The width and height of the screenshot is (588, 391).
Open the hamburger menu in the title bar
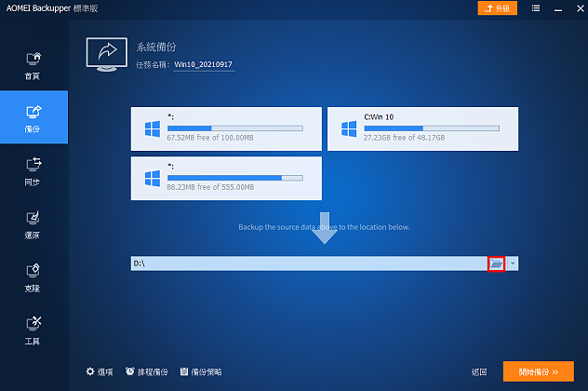point(536,8)
